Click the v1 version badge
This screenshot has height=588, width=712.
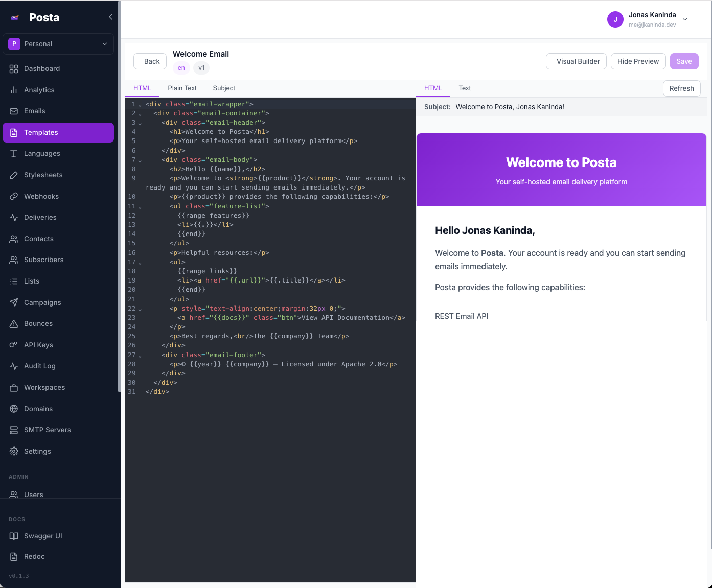click(201, 68)
